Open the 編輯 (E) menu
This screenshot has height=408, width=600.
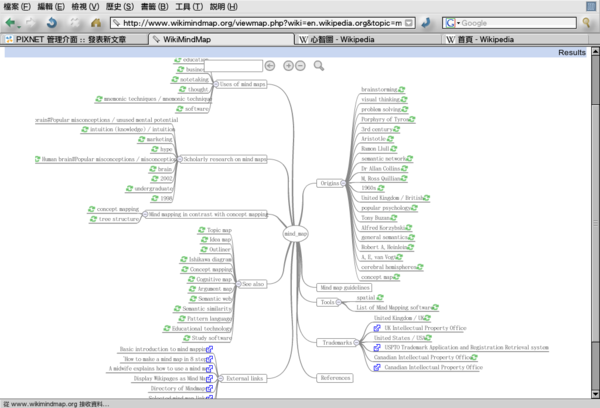coord(51,7)
